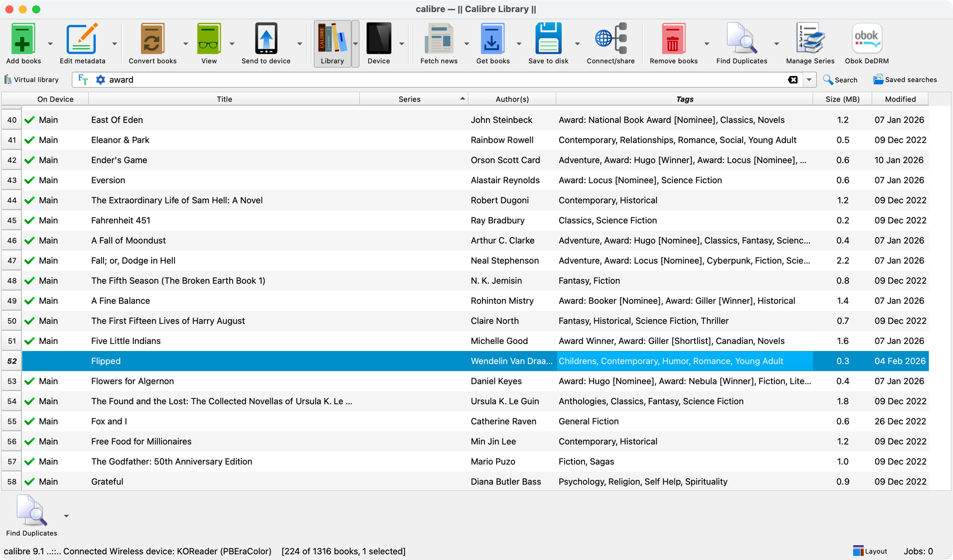Expand the search history dropdown arrow

click(809, 80)
